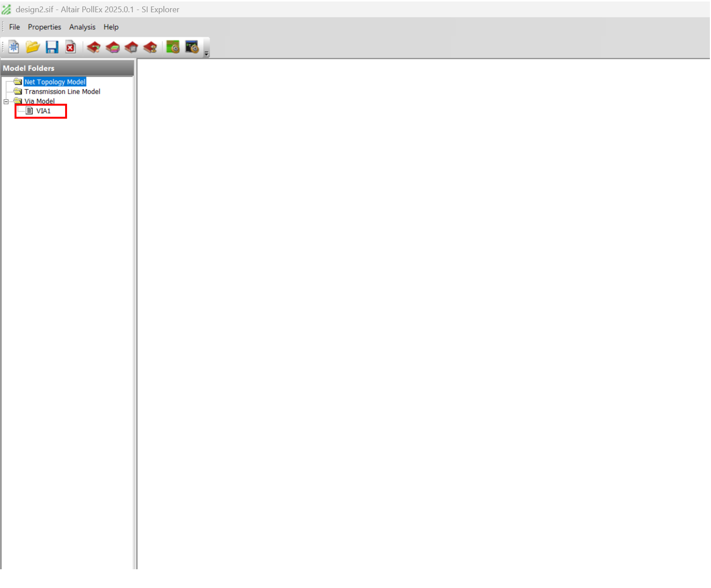Click the New file snowflake icon
This screenshot has height=588, width=711.
14,47
